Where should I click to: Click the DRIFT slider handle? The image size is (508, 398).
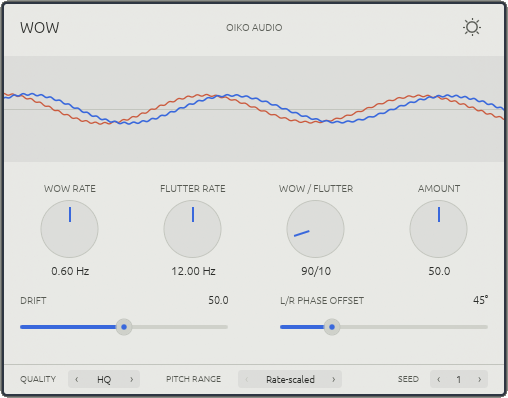pos(124,327)
